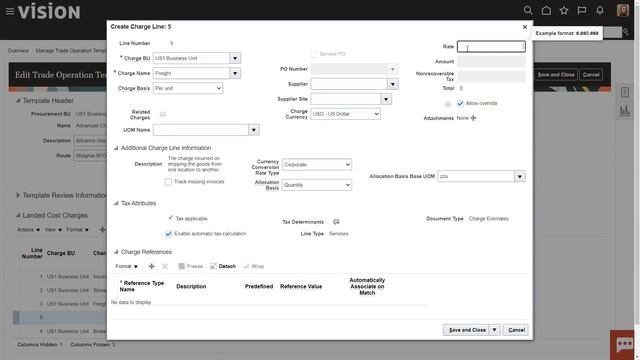Open Actions menu in Landed Cost Charges
640x360 pixels.
point(28,230)
